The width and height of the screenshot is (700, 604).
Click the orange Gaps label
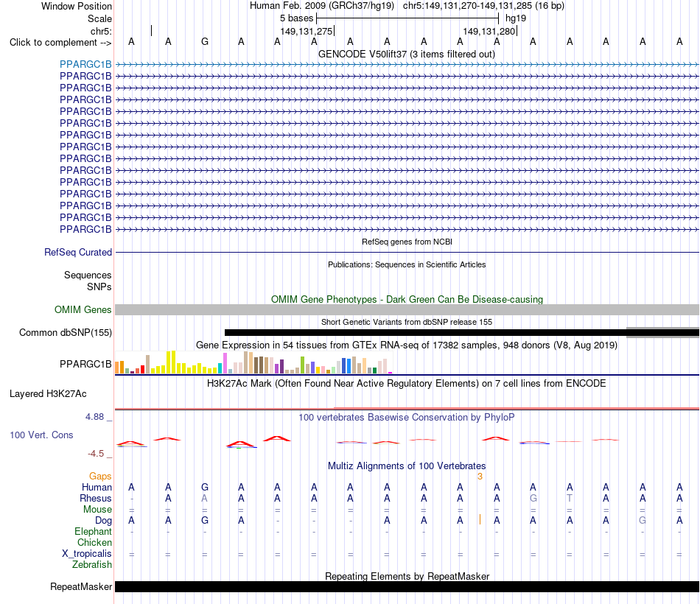(x=100, y=477)
